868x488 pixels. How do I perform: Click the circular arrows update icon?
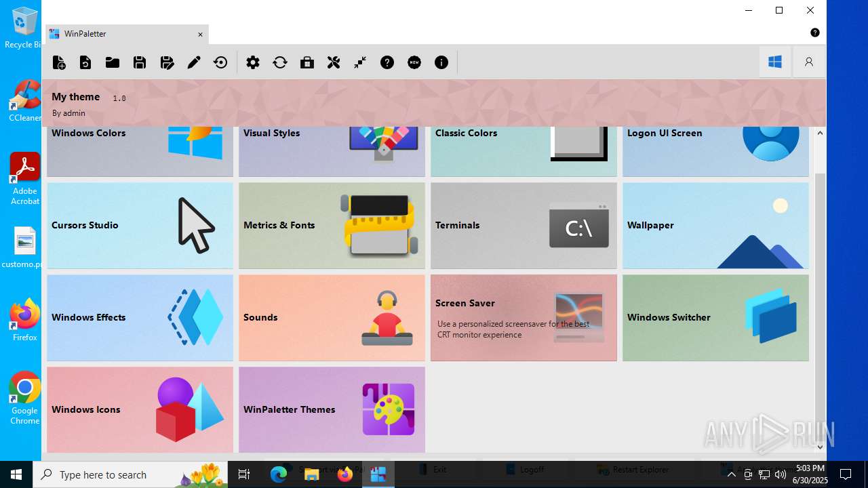[x=280, y=62]
